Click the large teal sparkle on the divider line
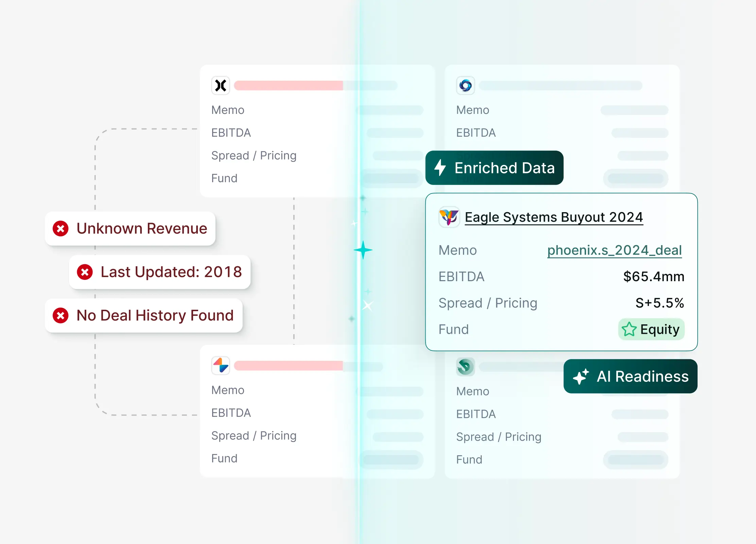 [363, 250]
